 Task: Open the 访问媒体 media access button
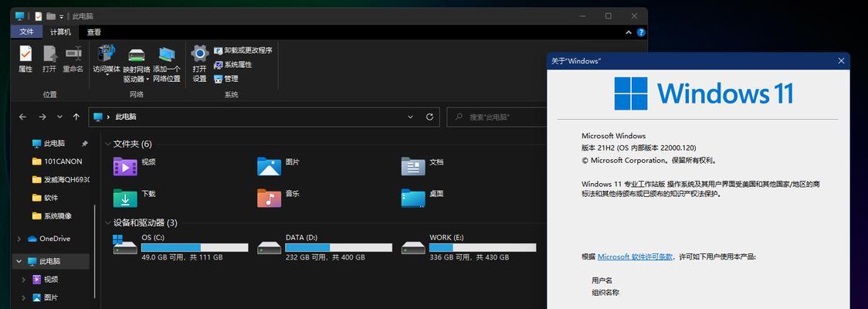pos(107,61)
